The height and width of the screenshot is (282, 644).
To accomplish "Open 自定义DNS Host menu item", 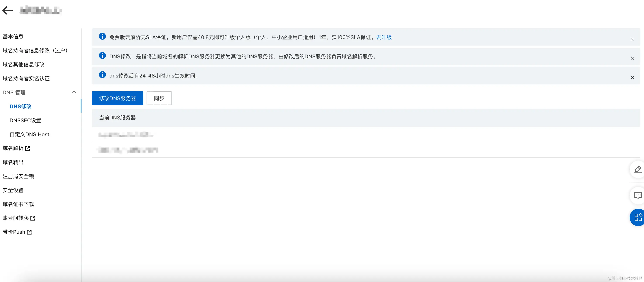I will click(29, 134).
